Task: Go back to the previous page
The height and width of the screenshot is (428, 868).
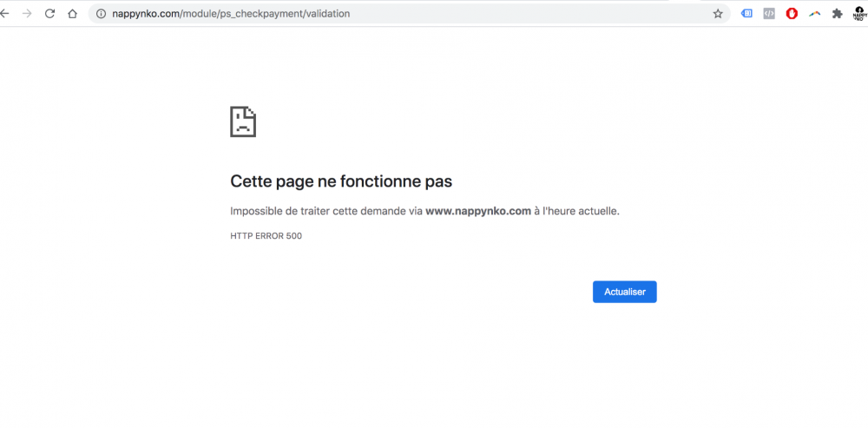Action: point(3,14)
